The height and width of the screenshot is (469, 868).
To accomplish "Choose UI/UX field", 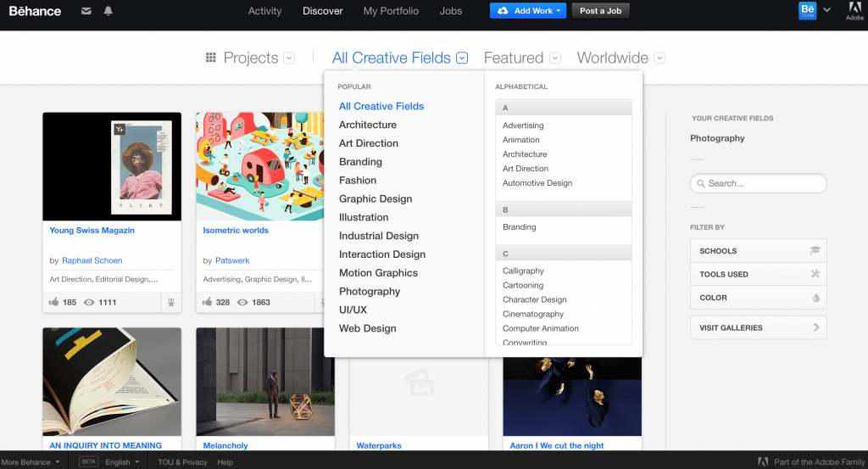I will click(353, 310).
